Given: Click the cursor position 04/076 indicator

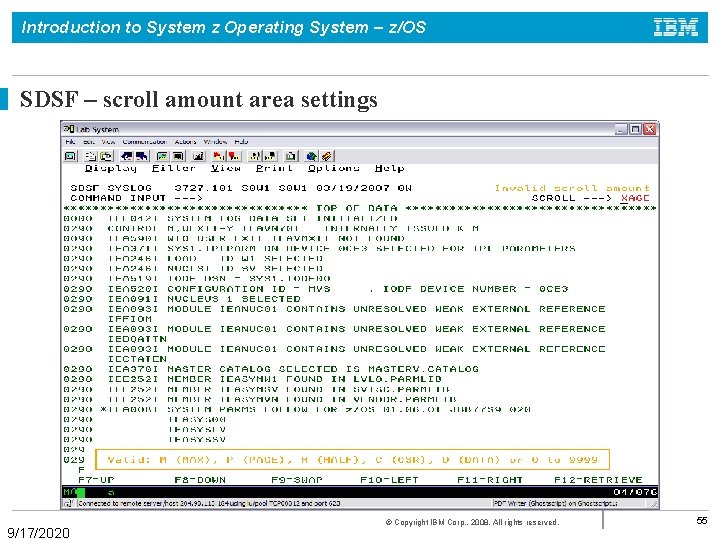Looking at the screenshot, I should point(635,492).
